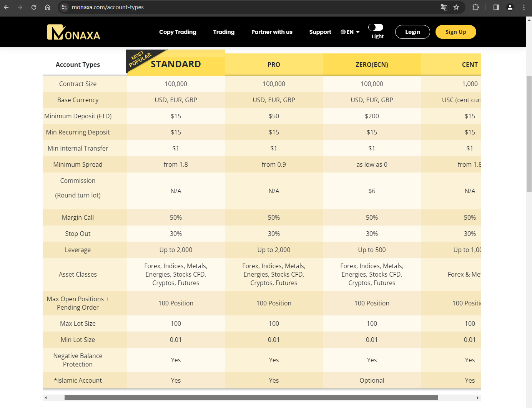Open the Copy Trading menu
Image resolution: width=532 pixels, height=408 pixels.
pyautogui.click(x=178, y=32)
